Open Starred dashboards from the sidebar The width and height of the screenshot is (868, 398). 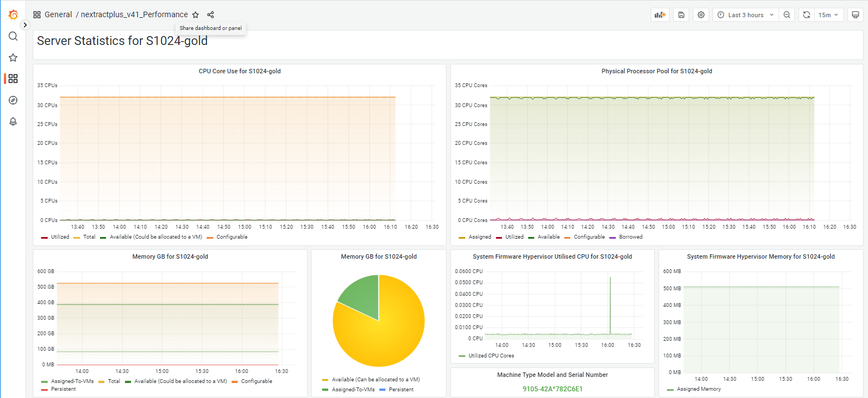pyautogui.click(x=13, y=58)
